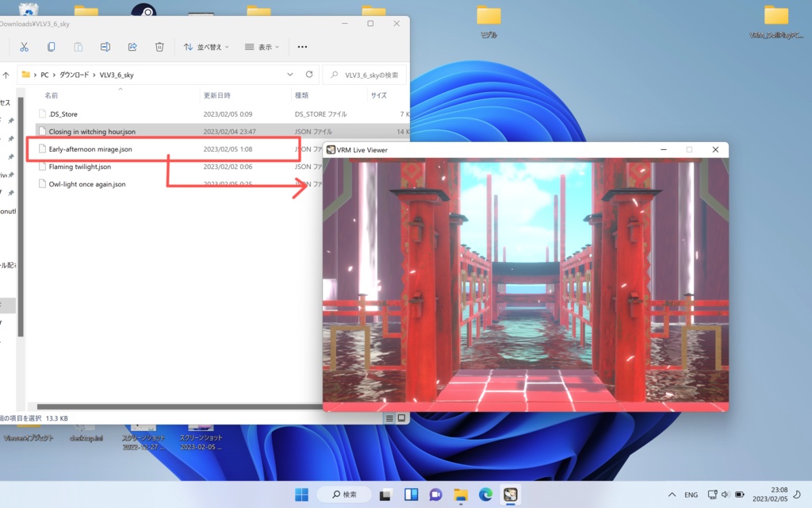Go up one folder level with the arrow
The image size is (812, 508).
point(7,74)
